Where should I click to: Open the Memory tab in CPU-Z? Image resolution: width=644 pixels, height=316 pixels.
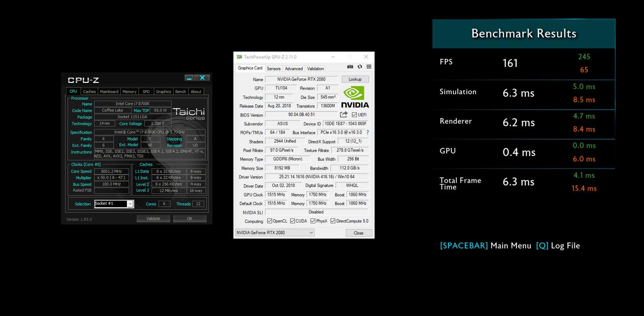pyautogui.click(x=129, y=92)
